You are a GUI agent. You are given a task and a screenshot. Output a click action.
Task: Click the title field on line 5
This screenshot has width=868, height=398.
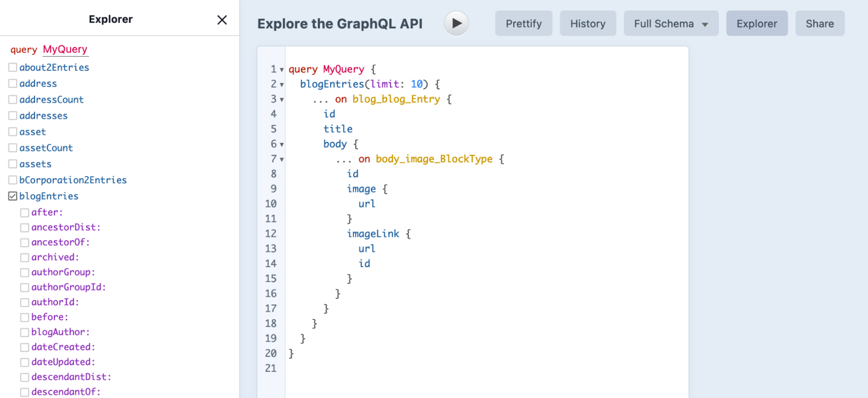click(338, 129)
